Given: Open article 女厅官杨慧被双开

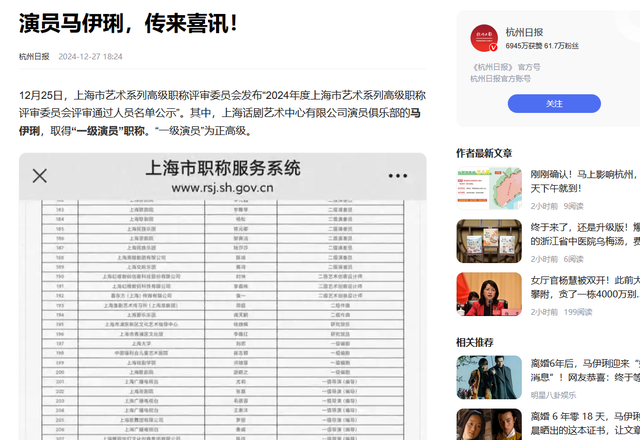Looking at the screenshot, I should point(585,287).
